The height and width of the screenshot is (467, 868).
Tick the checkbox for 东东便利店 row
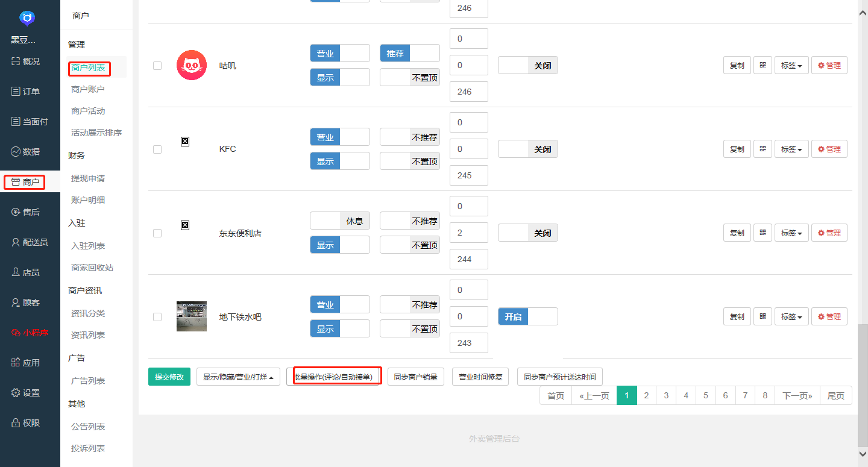[x=157, y=233]
